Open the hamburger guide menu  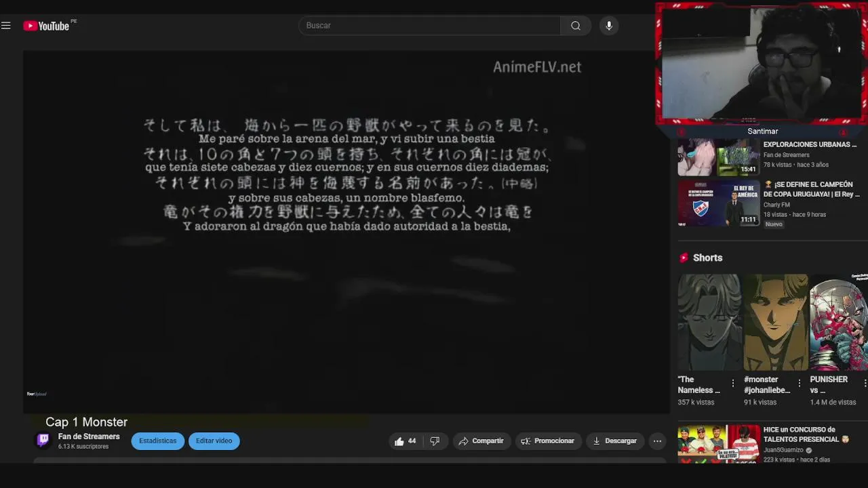click(x=6, y=26)
